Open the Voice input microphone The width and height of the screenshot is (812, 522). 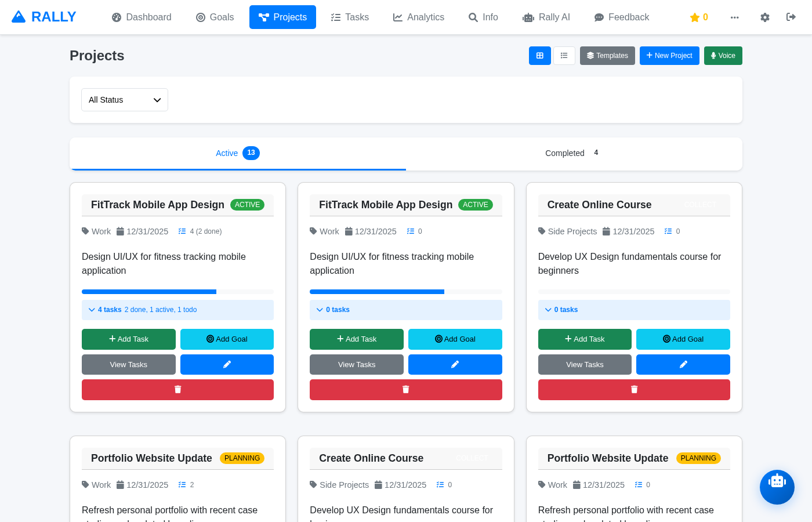(723, 55)
